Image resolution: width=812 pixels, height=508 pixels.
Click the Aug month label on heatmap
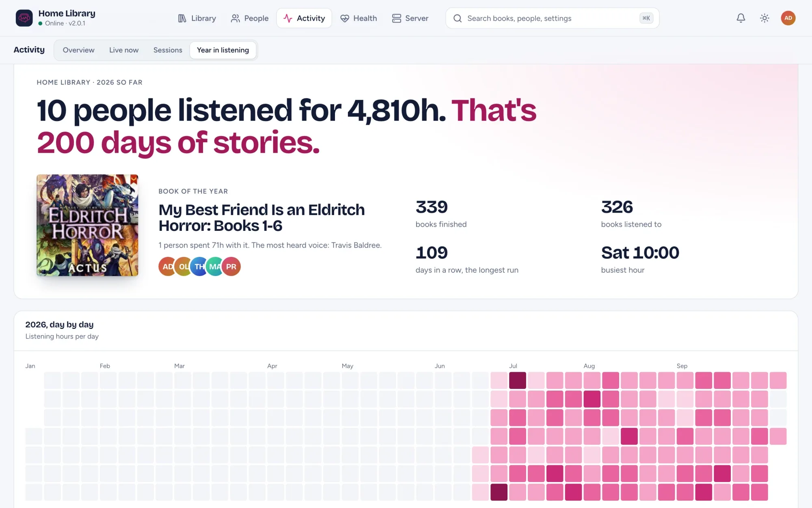589,366
